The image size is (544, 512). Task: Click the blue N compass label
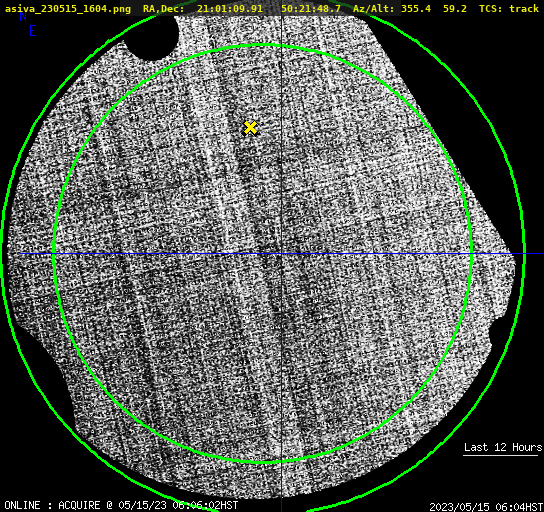(23, 16)
